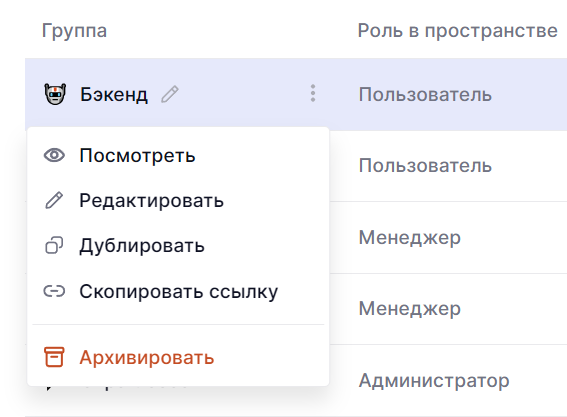Click the Группа column header
Screen dimensions: 567x417
pyautogui.click(x=74, y=31)
